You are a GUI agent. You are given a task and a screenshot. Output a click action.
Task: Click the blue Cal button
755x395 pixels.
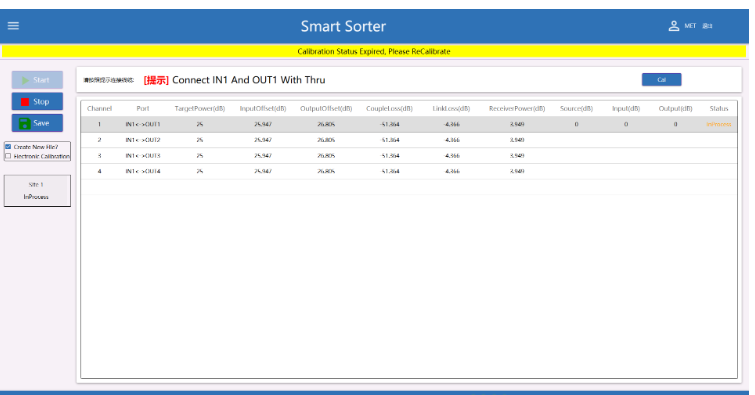(x=661, y=79)
